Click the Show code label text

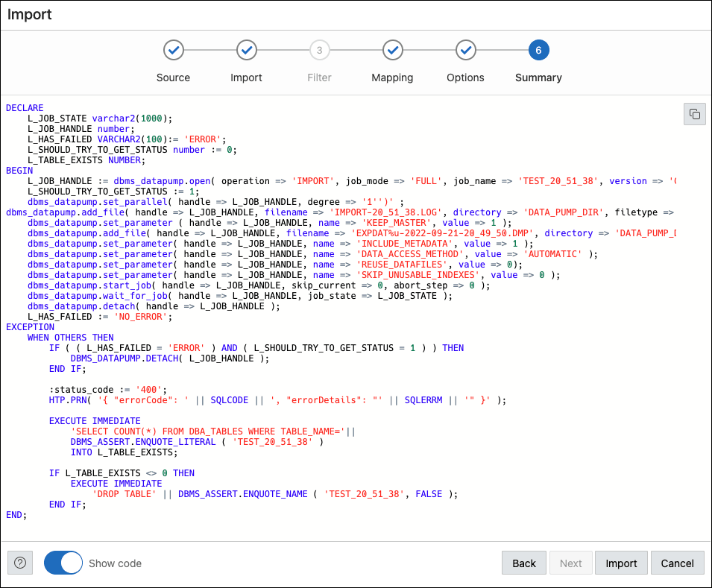point(115,563)
